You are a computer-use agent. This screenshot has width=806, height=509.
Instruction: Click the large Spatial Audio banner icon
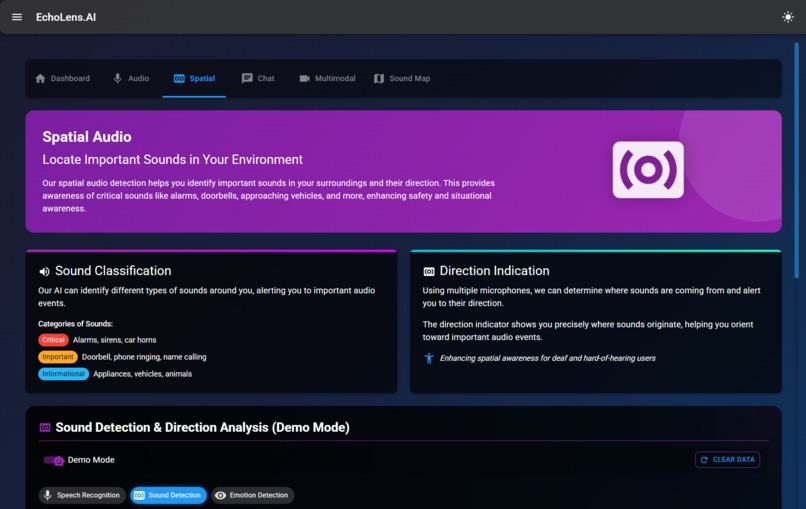pos(648,170)
